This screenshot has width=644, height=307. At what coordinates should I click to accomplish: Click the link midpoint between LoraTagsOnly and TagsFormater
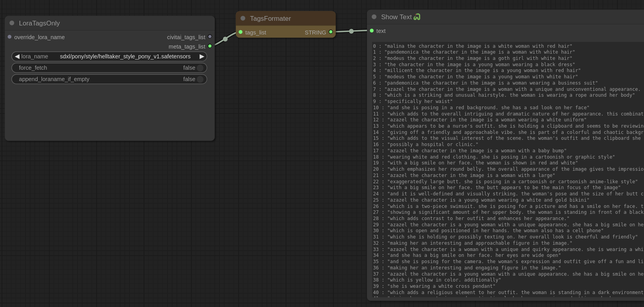[225, 39]
